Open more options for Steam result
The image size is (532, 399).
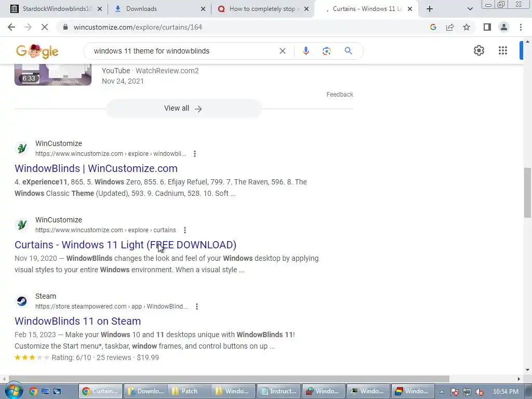coord(197,307)
